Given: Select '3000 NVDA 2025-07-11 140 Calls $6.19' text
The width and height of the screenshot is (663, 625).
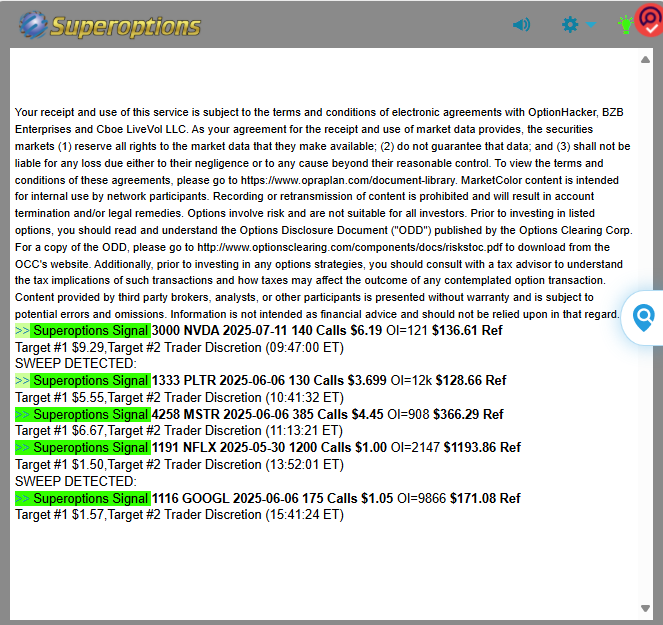Looking at the screenshot, I should [267, 330].
